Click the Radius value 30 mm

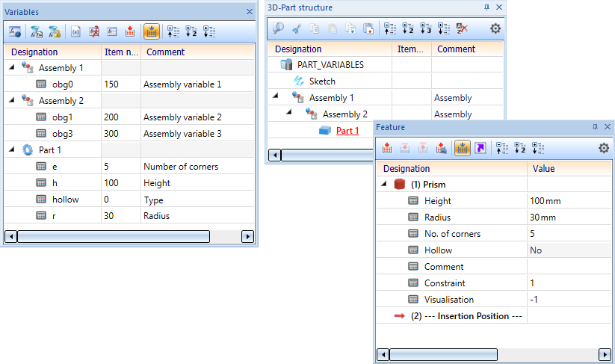point(543,218)
